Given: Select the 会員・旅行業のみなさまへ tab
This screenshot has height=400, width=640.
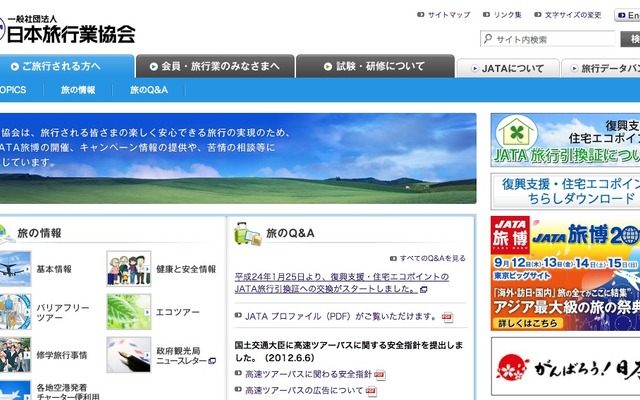Looking at the screenshot, I should [x=215, y=66].
